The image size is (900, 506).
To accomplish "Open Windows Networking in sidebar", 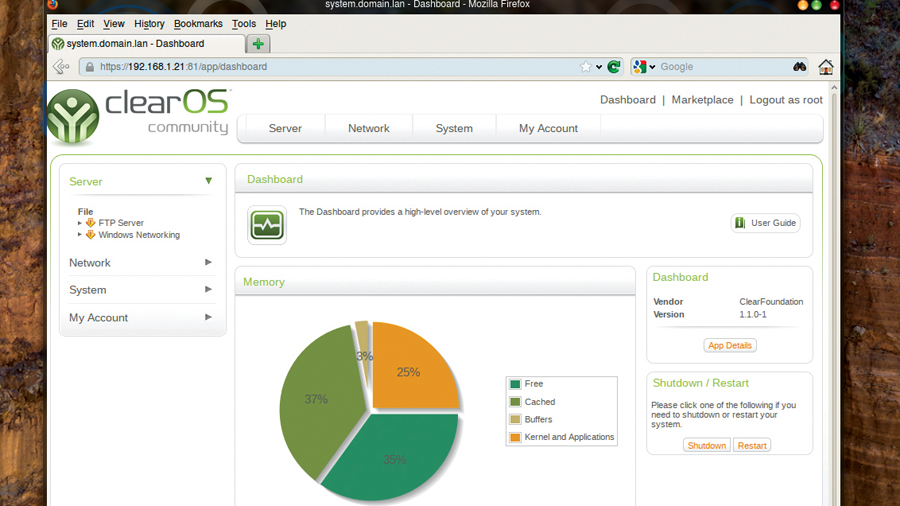I will 139,235.
